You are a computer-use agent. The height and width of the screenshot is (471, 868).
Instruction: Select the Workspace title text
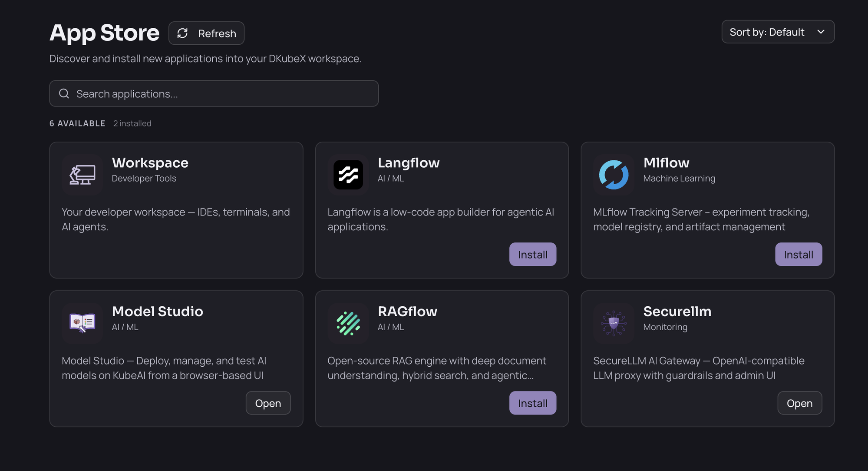coord(150,163)
